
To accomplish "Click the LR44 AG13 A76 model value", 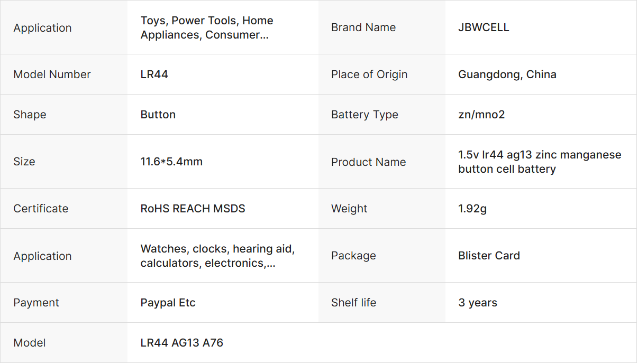I will [181, 343].
